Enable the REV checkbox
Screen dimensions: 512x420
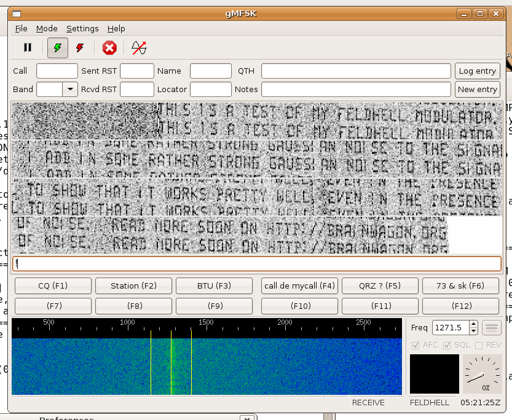point(479,345)
